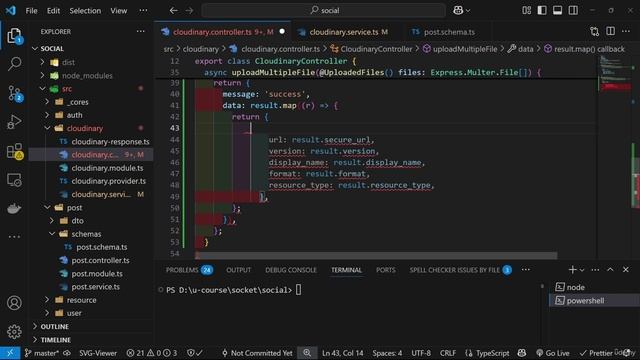Switch to the PORTS panel tab
This screenshot has height=360, width=640.
point(385,270)
